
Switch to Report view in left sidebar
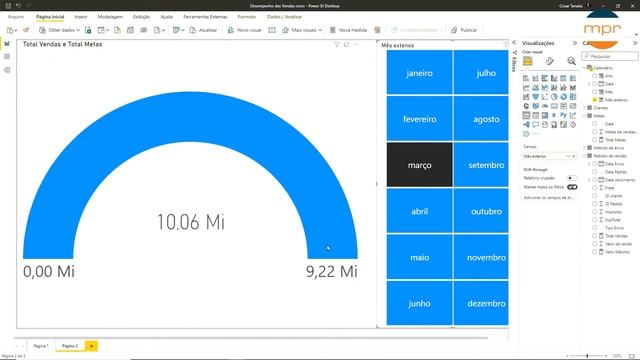pos(7,43)
